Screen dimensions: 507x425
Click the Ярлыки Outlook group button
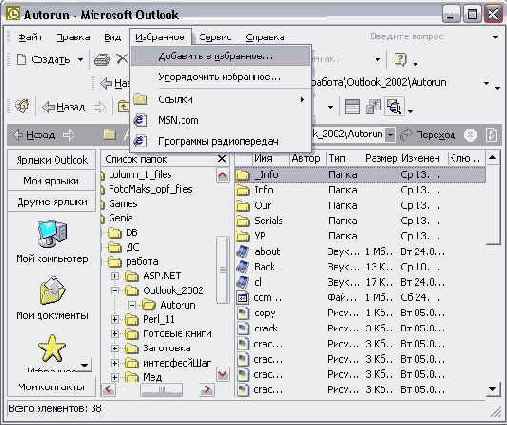52,160
